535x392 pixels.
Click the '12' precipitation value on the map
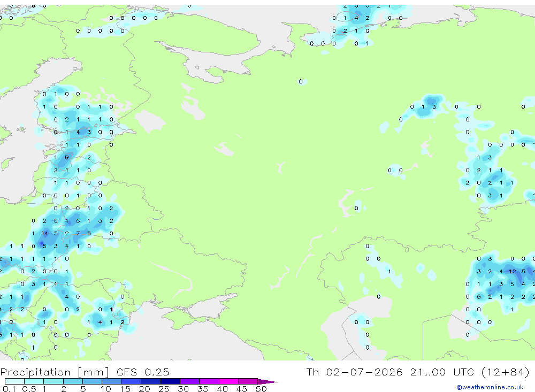click(x=512, y=271)
